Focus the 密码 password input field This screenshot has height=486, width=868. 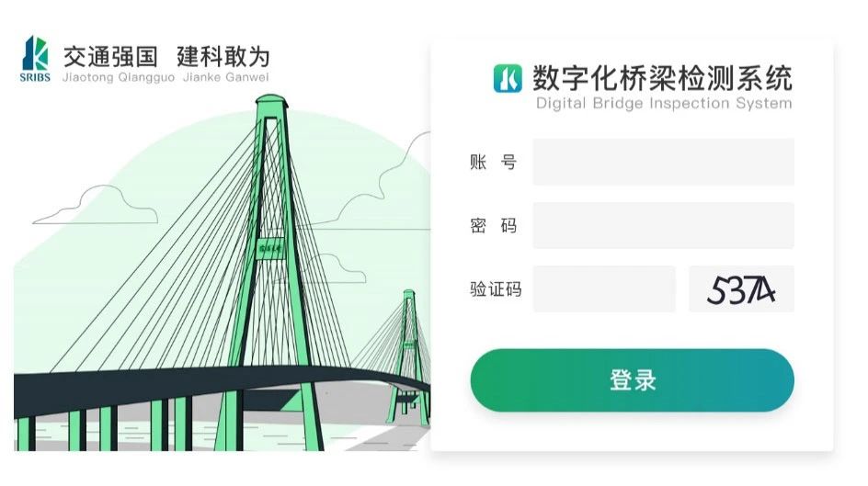point(663,226)
